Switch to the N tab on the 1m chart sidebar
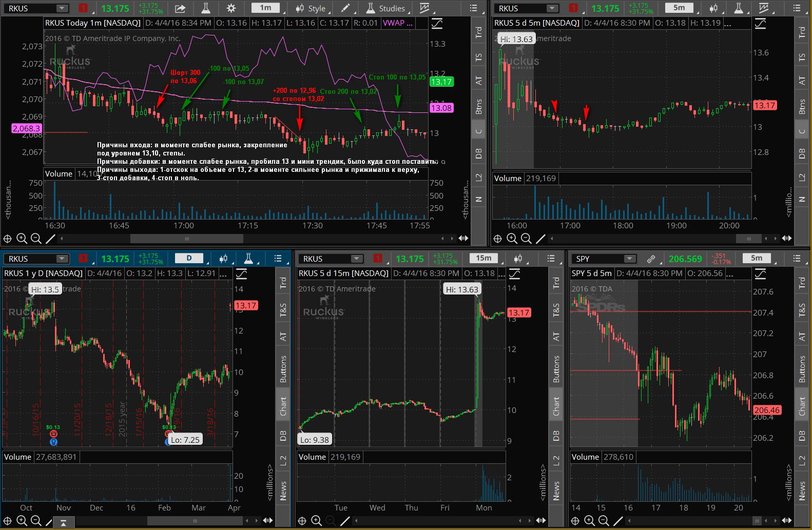 (478, 200)
